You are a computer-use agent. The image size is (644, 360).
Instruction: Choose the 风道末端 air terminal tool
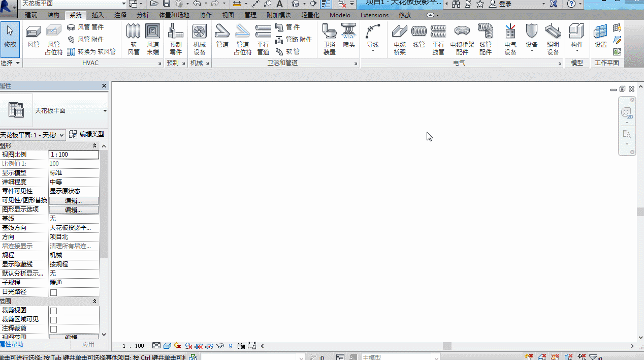[x=153, y=40]
